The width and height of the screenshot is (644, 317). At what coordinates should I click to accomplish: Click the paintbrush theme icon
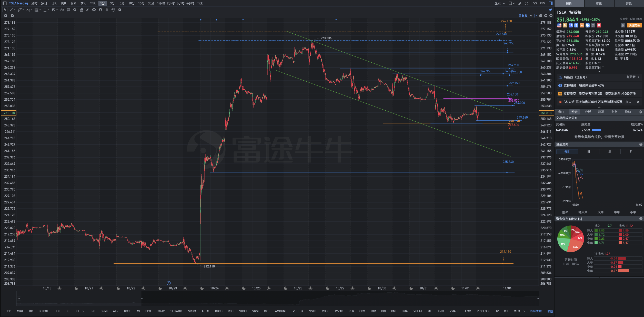point(520,3)
